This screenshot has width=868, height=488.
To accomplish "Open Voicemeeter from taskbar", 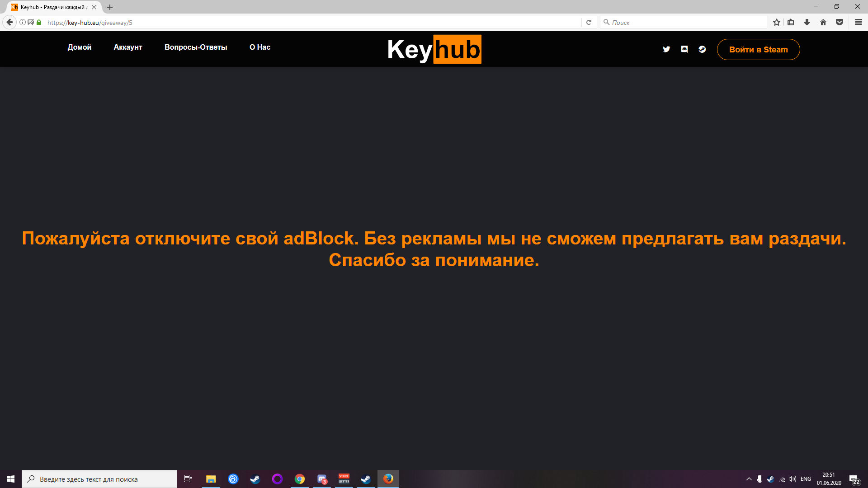I will pyautogui.click(x=344, y=479).
